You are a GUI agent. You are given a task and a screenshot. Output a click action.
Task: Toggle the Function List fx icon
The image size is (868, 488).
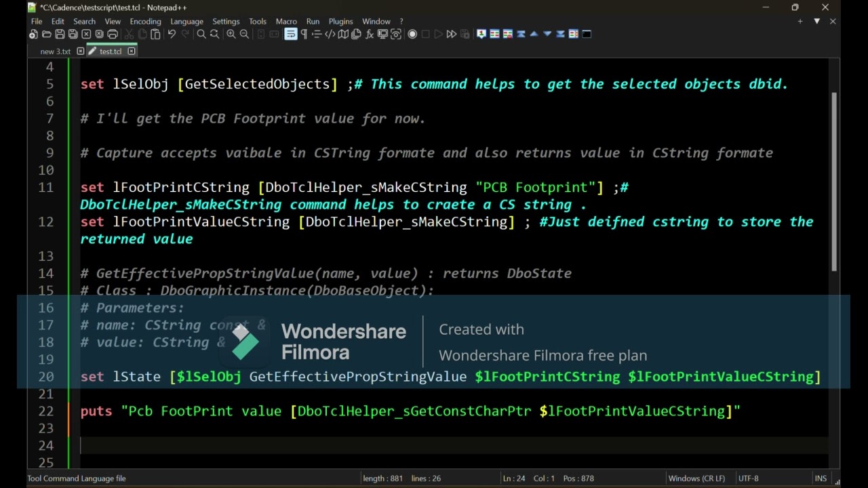[x=370, y=34]
